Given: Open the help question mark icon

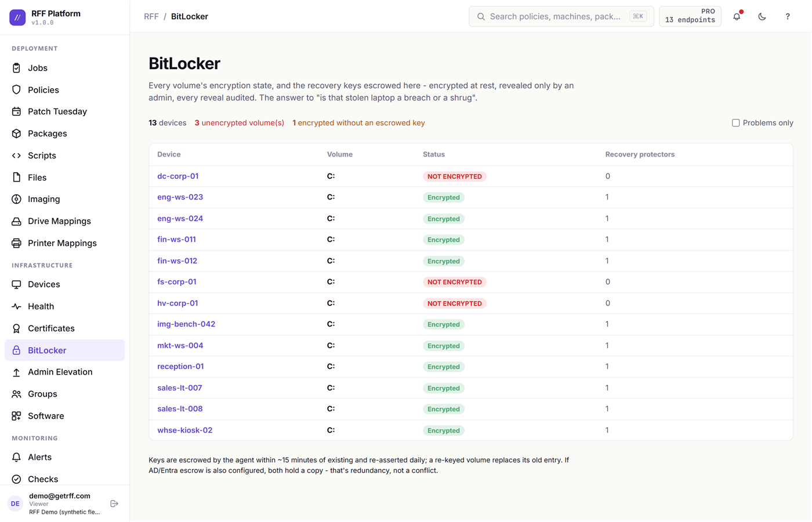Looking at the screenshot, I should click(x=788, y=17).
